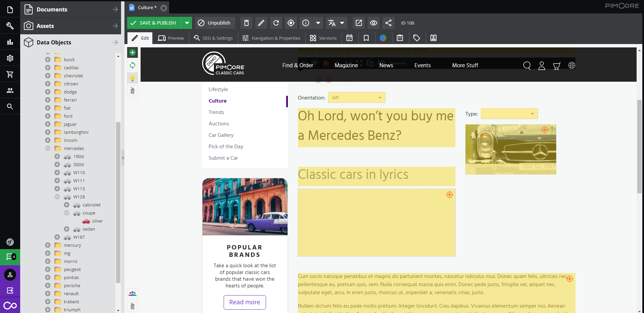
Task: Open the Versions tab
Action: (323, 38)
